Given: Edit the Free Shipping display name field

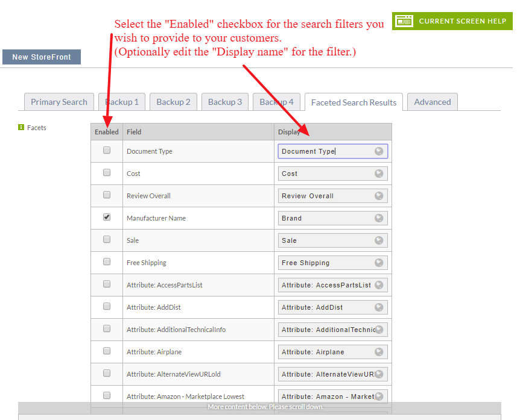Looking at the screenshot, I should point(332,263).
